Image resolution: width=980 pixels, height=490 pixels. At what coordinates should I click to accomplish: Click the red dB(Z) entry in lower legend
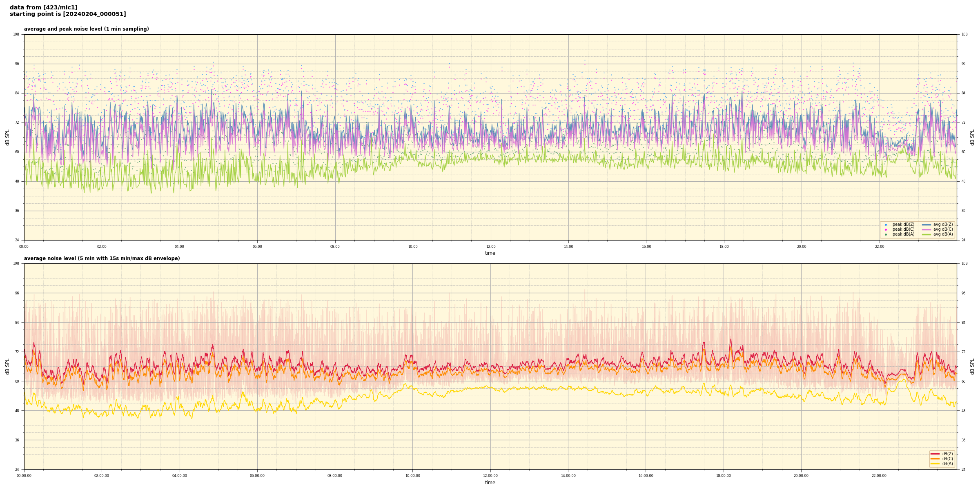tap(935, 454)
